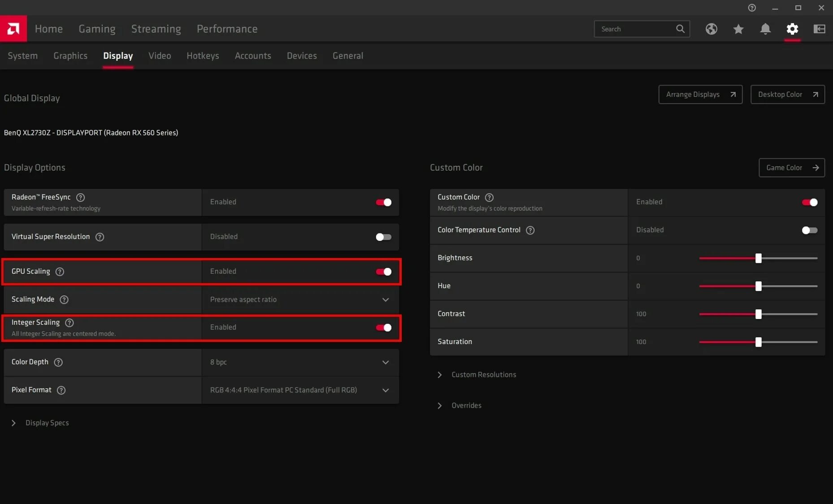The height and width of the screenshot is (504, 833).
Task: Click the AMD logo icon
Action: coord(13,29)
